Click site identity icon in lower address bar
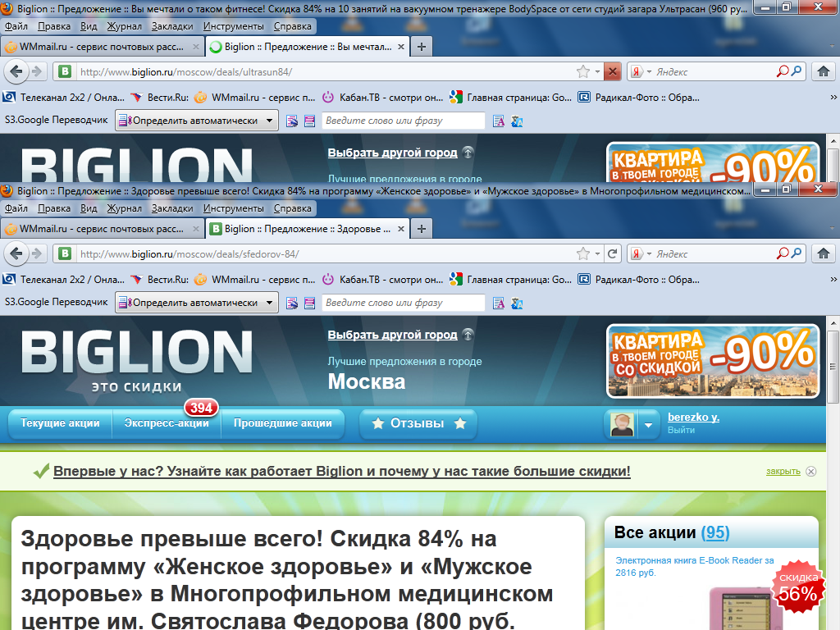The height and width of the screenshot is (630, 840). [x=65, y=253]
